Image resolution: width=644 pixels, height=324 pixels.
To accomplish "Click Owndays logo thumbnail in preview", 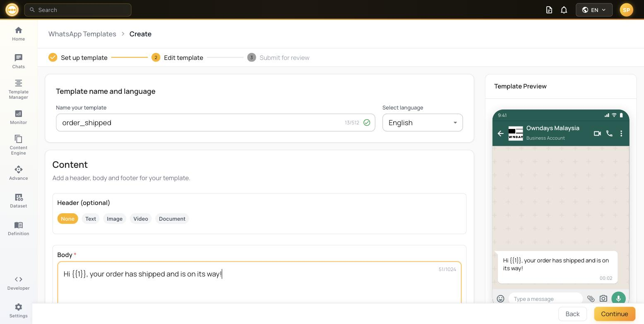I will pos(516,133).
